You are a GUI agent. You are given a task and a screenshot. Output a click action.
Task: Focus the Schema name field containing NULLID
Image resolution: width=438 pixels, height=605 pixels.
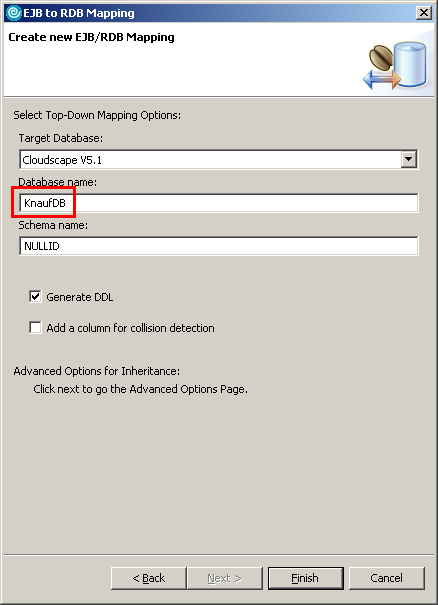coord(218,246)
